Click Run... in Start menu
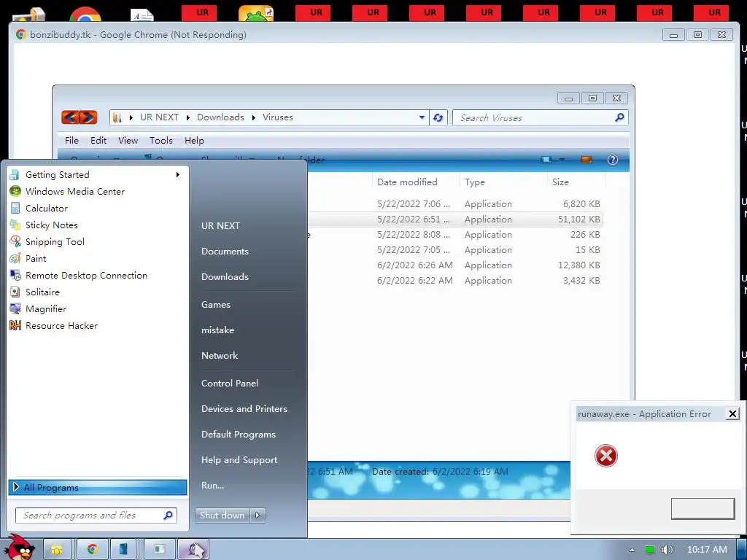The height and width of the screenshot is (560, 747). tap(212, 485)
